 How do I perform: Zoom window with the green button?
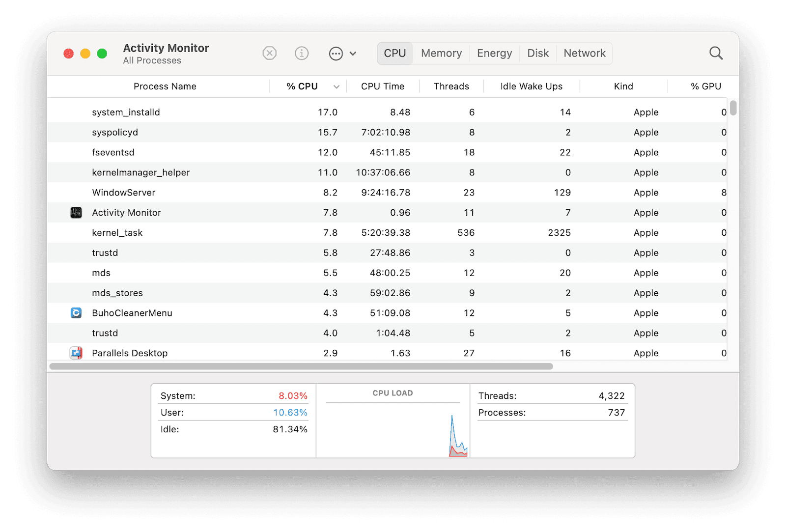pos(102,54)
